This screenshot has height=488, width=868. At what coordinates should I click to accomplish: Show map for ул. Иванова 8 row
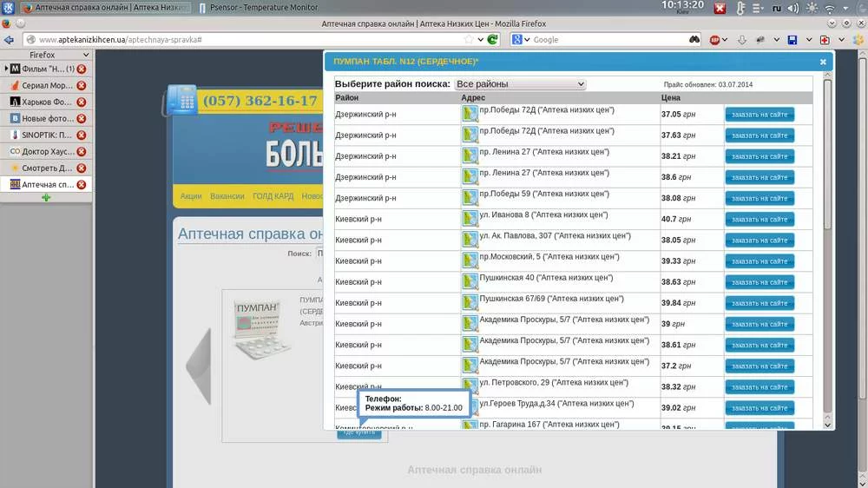click(x=470, y=218)
